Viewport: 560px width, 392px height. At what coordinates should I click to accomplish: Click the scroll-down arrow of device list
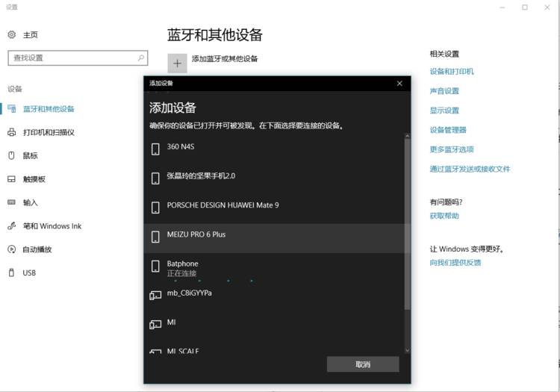[407, 351]
